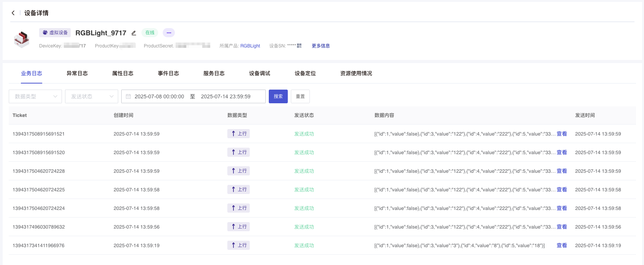This screenshot has width=644, height=265.
Task: Click the calendar icon in date range field
Action: click(x=128, y=96)
